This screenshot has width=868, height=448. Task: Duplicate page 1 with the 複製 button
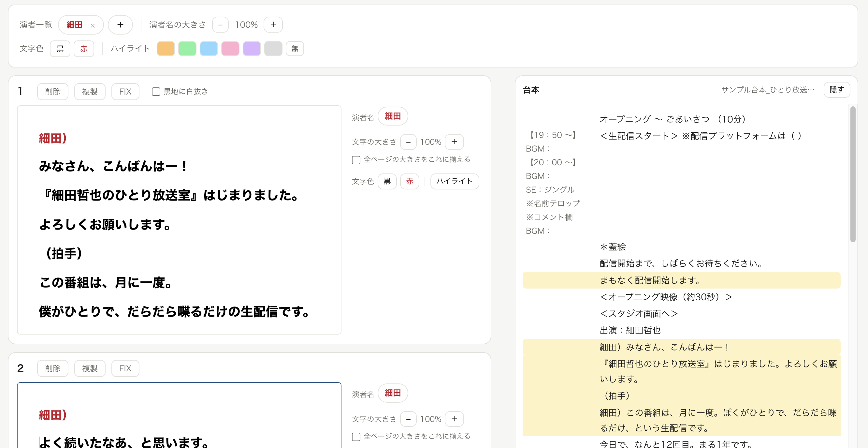click(x=90, y=92)
